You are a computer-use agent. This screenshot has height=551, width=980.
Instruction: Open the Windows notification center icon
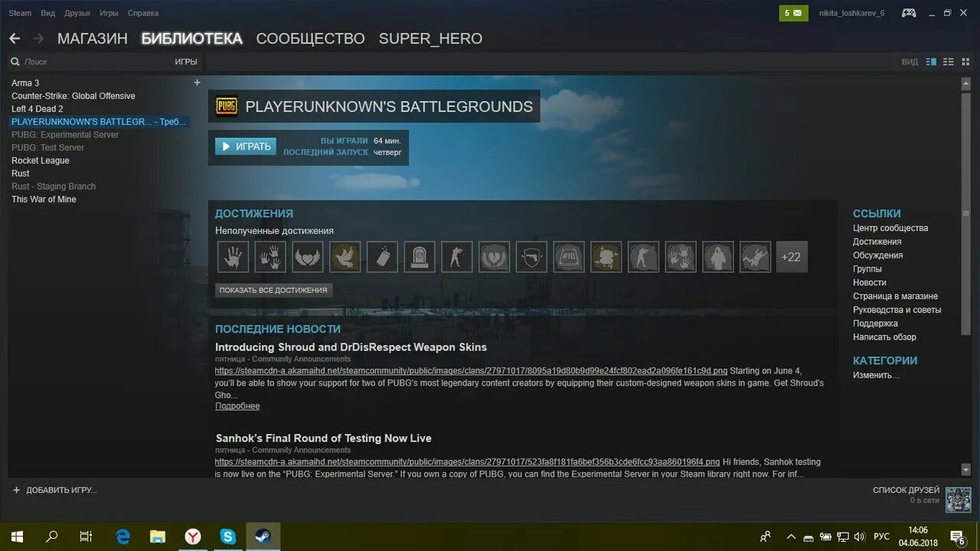click(958, 536)
